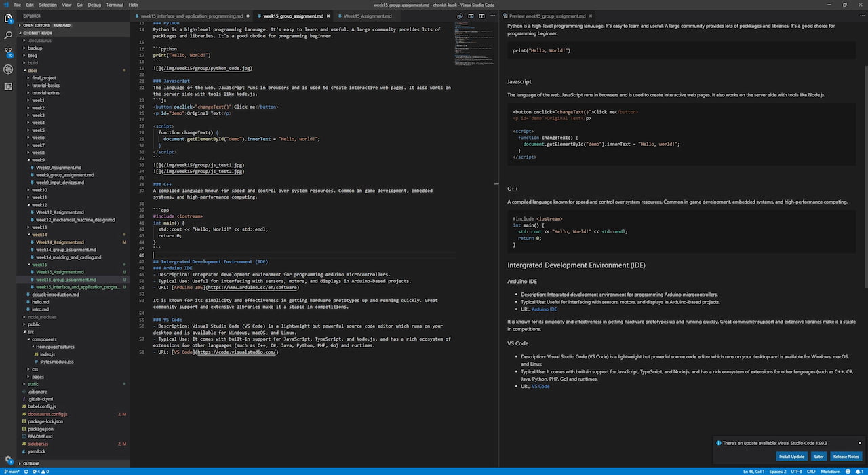Open preview to the side icon
Viewport: 868px width, 475px height.
click(471, 15)
